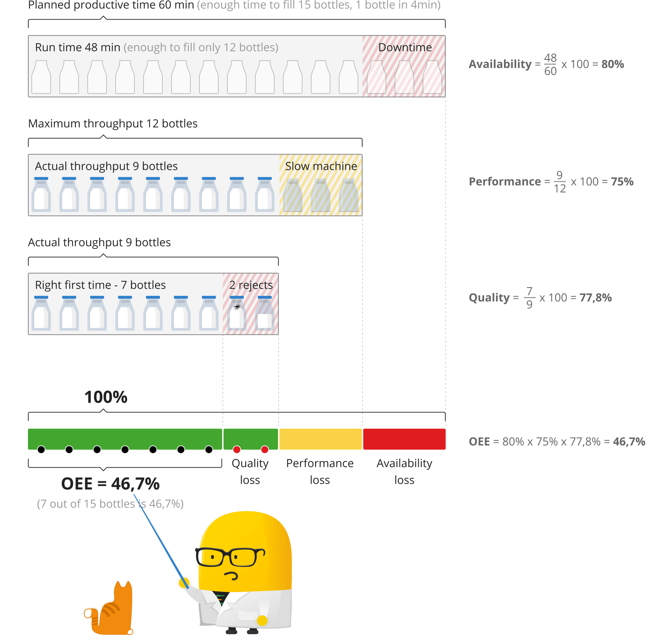672x641 pixels.
Task: Click the Slow machine label
Action: [321, 166]
